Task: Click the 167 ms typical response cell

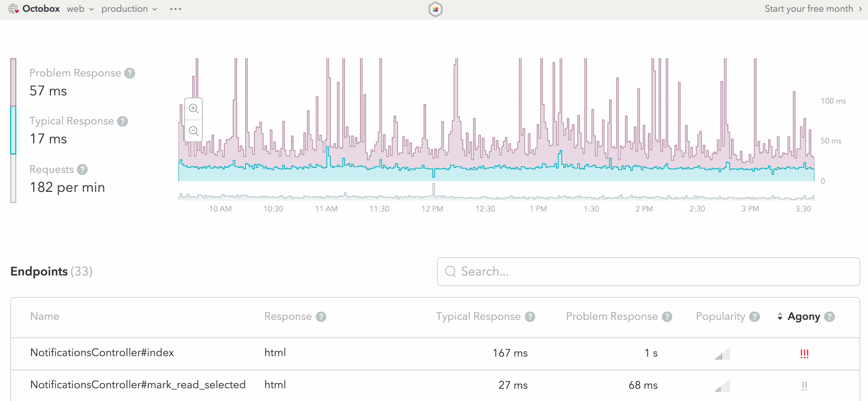Action: (x=510, y=353)
